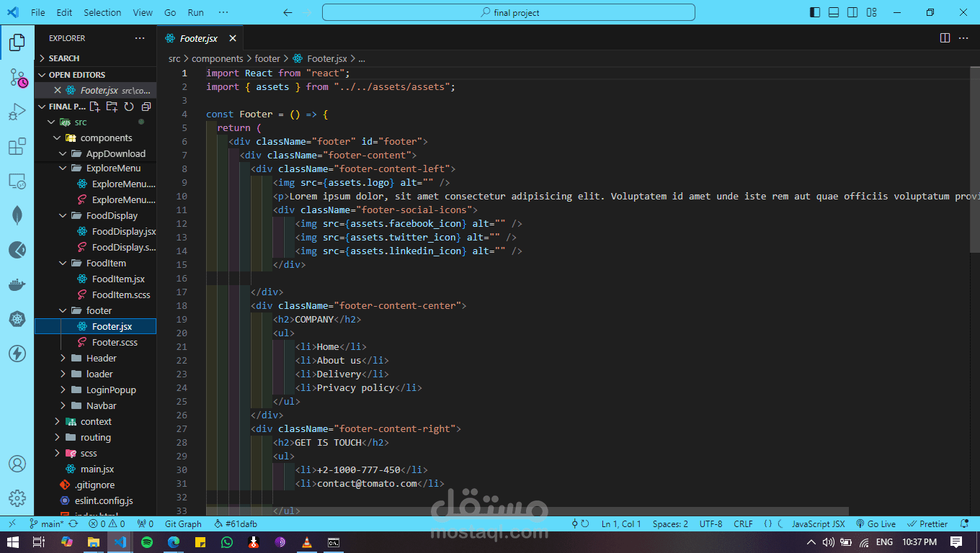Open notifications bell in status bar
Image resolution: width=980 pixels, height=553 pixels.
[x=965, y=524]
